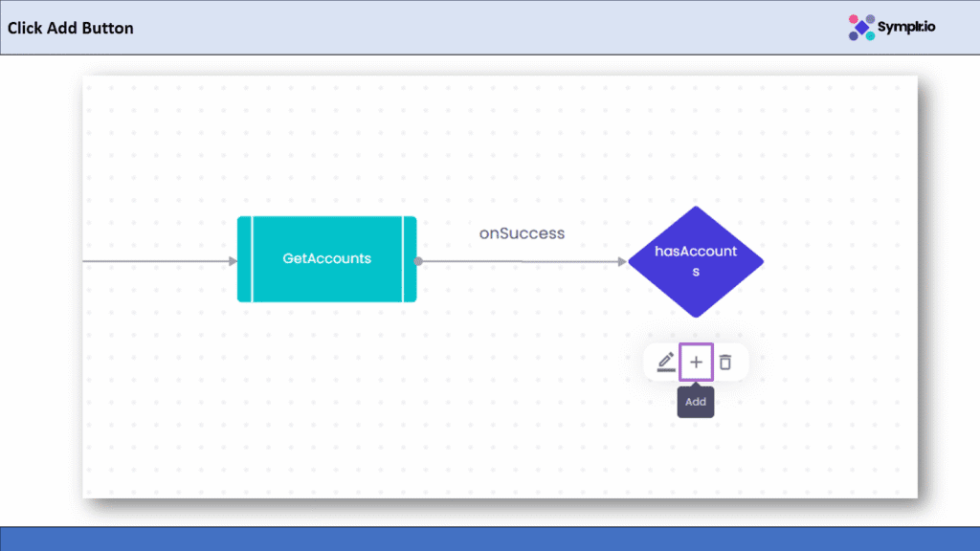Click the Symplr.io logo icon

click(x=861, y=28)
